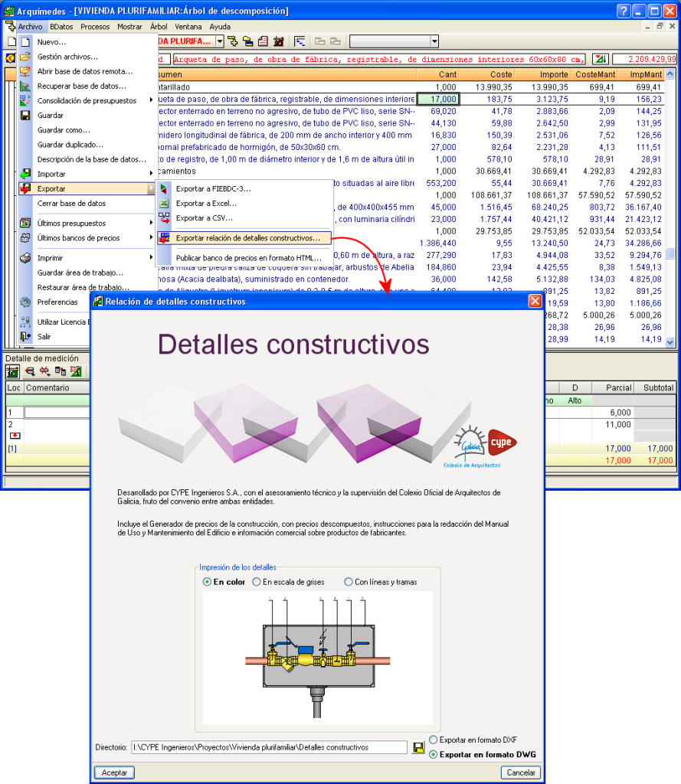Click the DXF measurement icon in Detalle de medición
Image resolution: width=681 pixels, height=784 pixels.
[x=76, y=371]
